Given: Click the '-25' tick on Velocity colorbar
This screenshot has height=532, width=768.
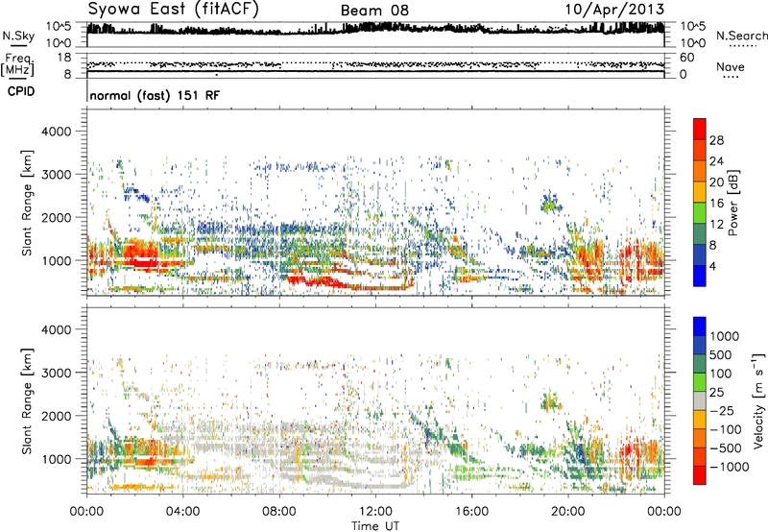Looking at the screenshot, I should point(721,411).
